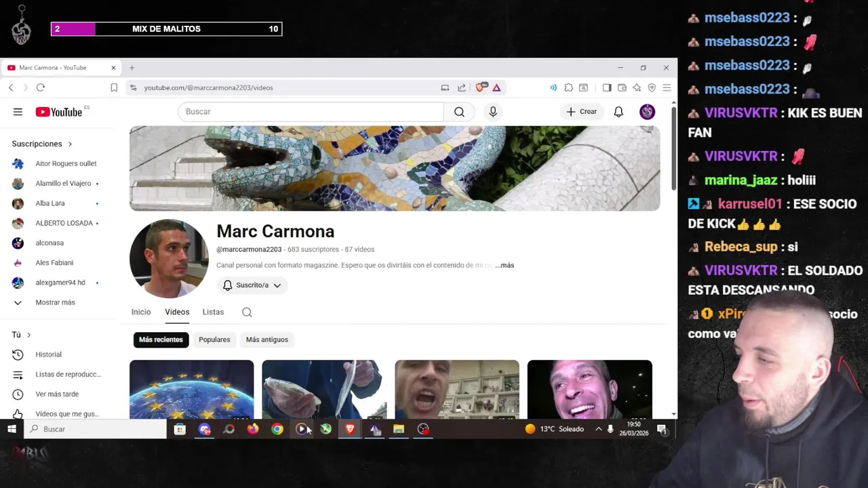The width and height of the screenshot is (868, 488).
Task: Bookmark this page in address bar
Action: (114, 87)
